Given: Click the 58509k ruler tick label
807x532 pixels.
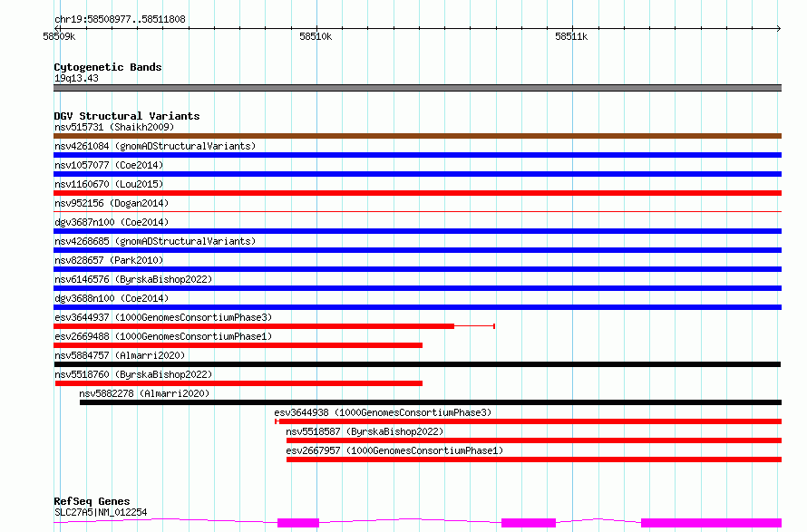Looking at the screenshot, I should tap(59, 36).
